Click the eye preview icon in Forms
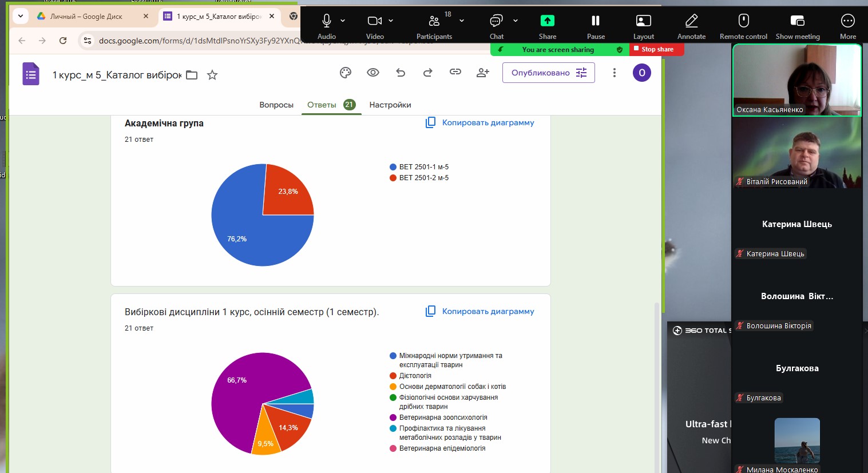Viewport: 868px width, 473px height. (x=373, y=73)
